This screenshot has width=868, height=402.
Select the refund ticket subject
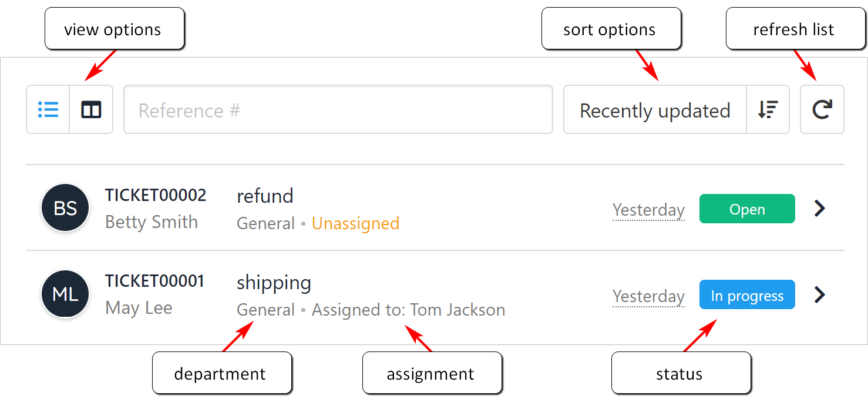265,196
